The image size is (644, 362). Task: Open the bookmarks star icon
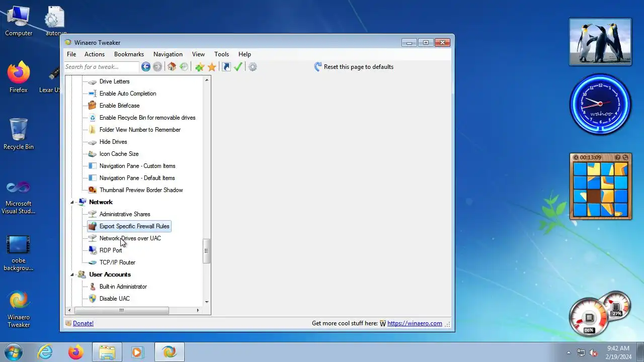pos(212,67)
